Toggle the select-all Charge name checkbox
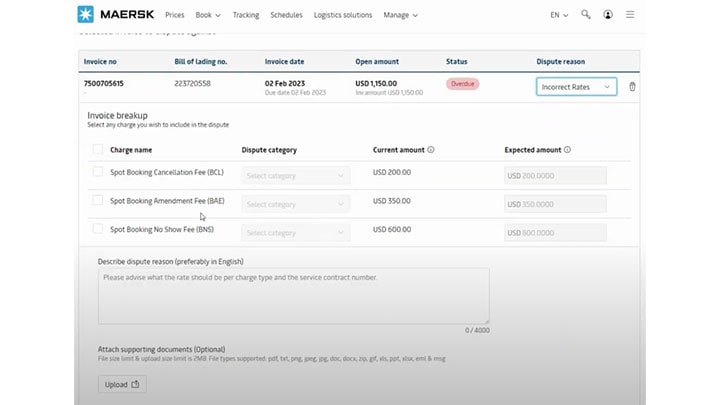The image size is (720, 405). [x=98, y=150]
